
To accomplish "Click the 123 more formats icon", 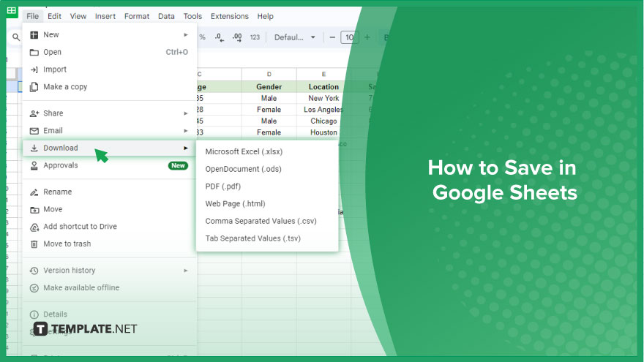I will click(x=255, y=37).
